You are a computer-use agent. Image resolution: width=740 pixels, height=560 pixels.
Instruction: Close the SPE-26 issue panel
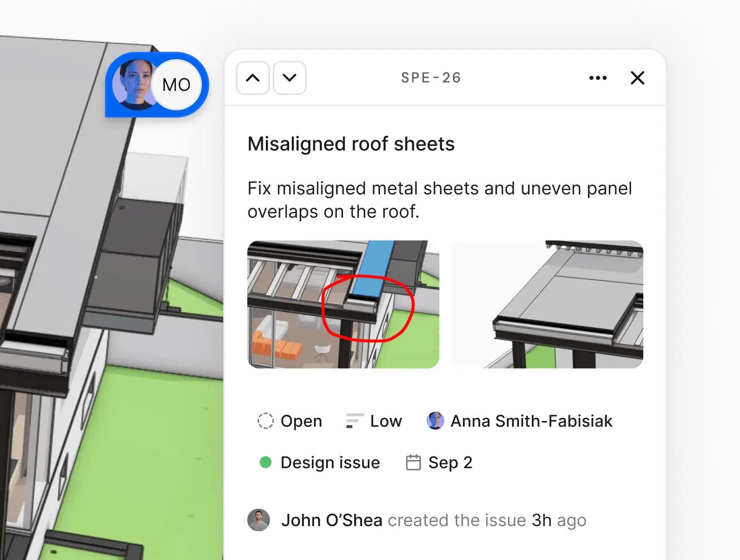(x=637, y=78)
